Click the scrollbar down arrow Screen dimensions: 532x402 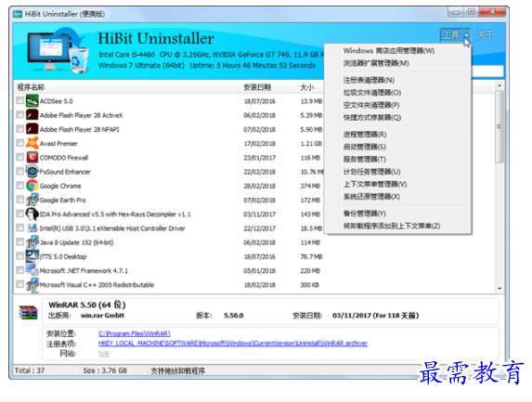click(500, 289)
